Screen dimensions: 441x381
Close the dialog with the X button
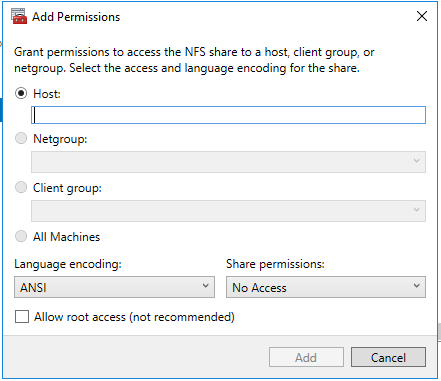422,16
